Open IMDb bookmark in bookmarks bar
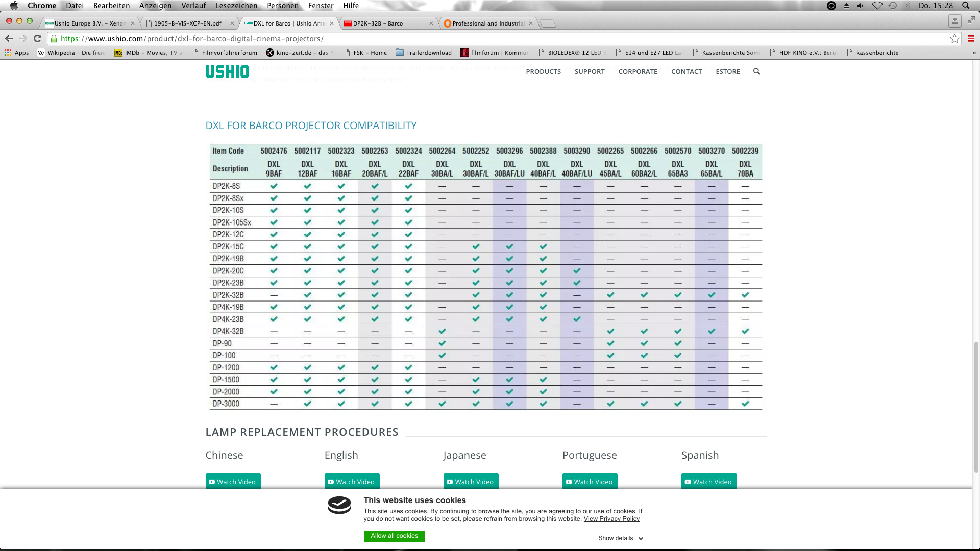 click(148, 53)
